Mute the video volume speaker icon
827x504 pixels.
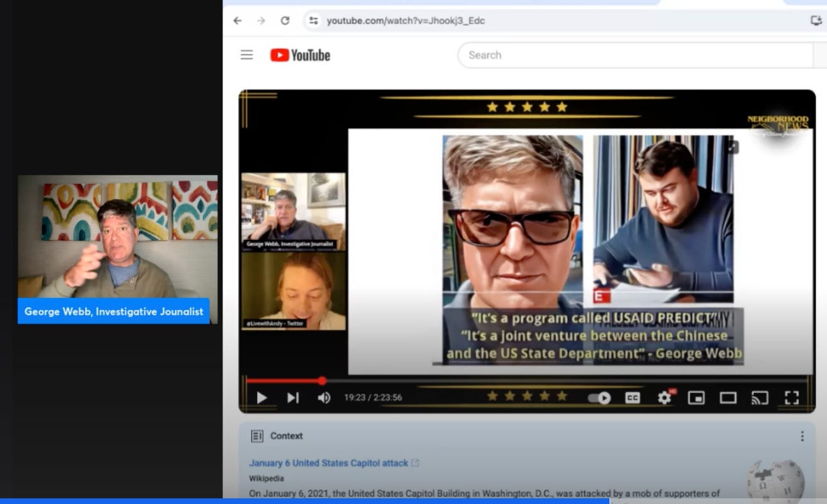pyautogui.click(x=324, y=398)
